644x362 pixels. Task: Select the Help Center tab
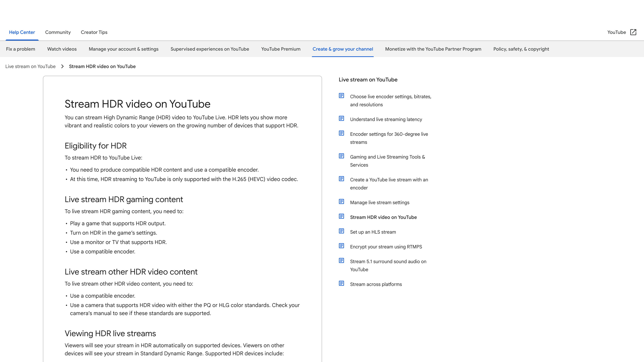click(22, 32)
